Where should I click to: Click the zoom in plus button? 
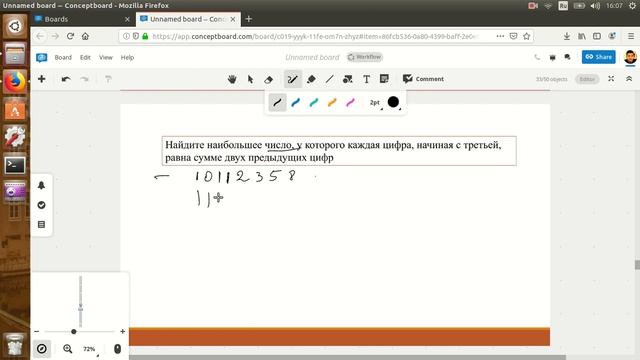click(x=122, y=331)
